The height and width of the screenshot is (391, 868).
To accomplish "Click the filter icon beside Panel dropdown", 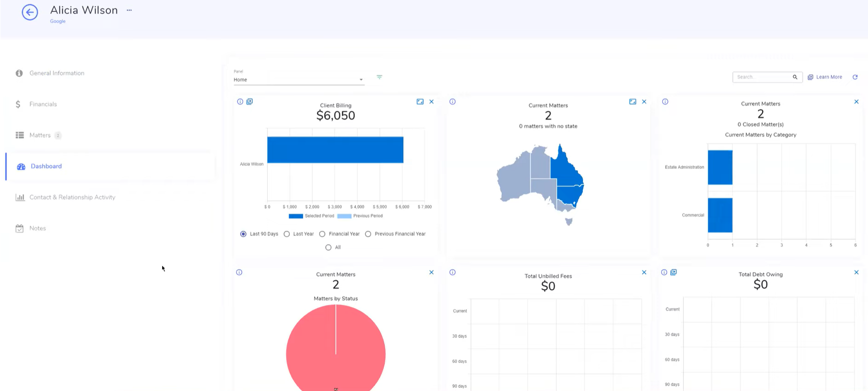I will 379,77.
